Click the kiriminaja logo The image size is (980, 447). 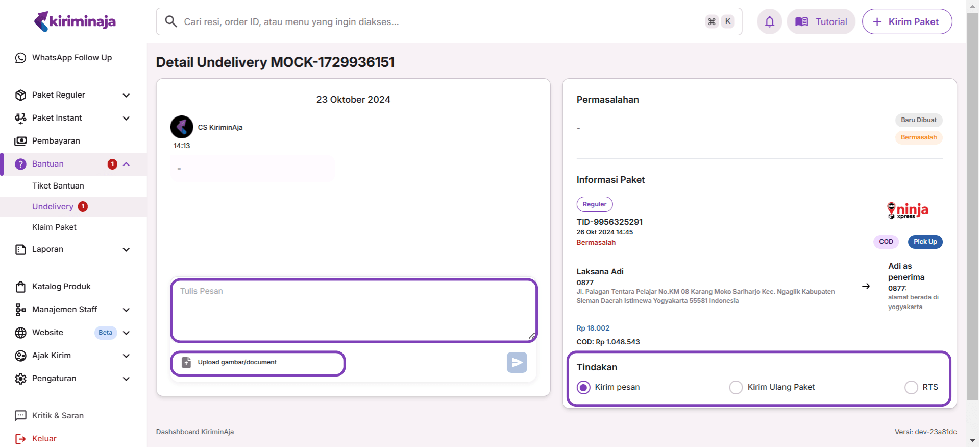[x=75, y=21]
